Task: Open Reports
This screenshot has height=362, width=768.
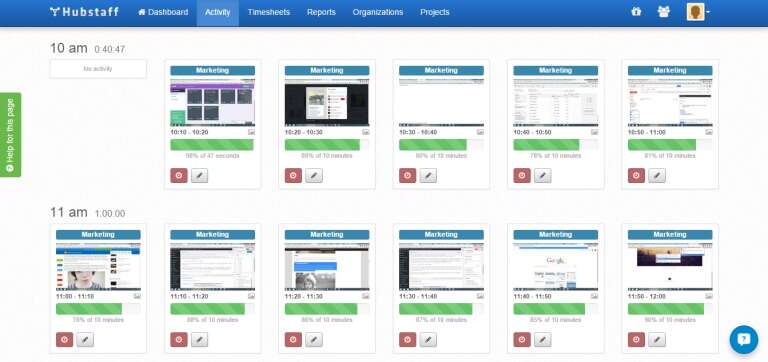Action: [x=321, y=12]
